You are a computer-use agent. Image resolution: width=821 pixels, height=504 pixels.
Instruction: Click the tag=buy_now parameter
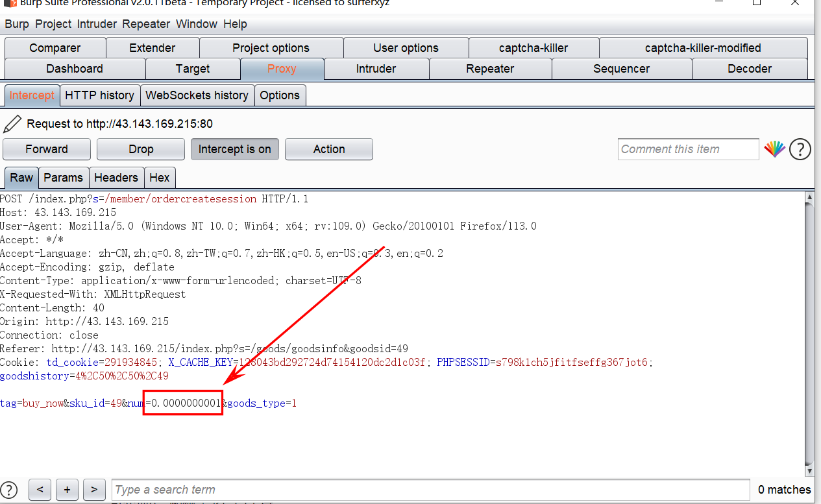pos(31,403)
